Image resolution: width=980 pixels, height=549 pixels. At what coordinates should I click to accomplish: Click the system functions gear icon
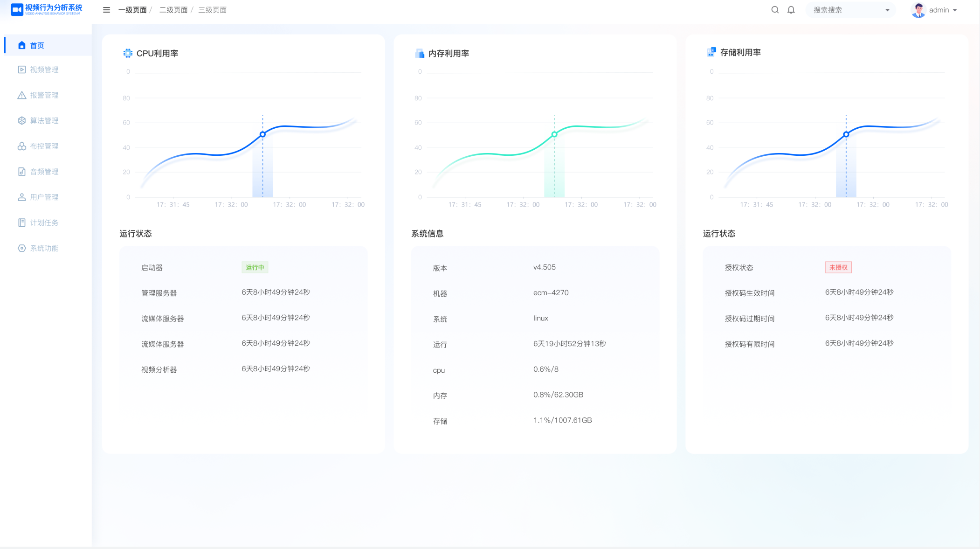click(22, 248)
